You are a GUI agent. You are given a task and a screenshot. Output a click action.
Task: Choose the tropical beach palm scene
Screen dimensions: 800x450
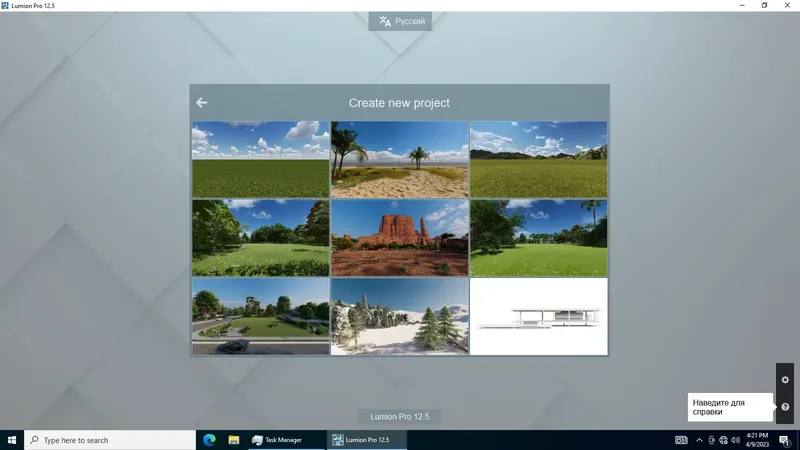399,159
